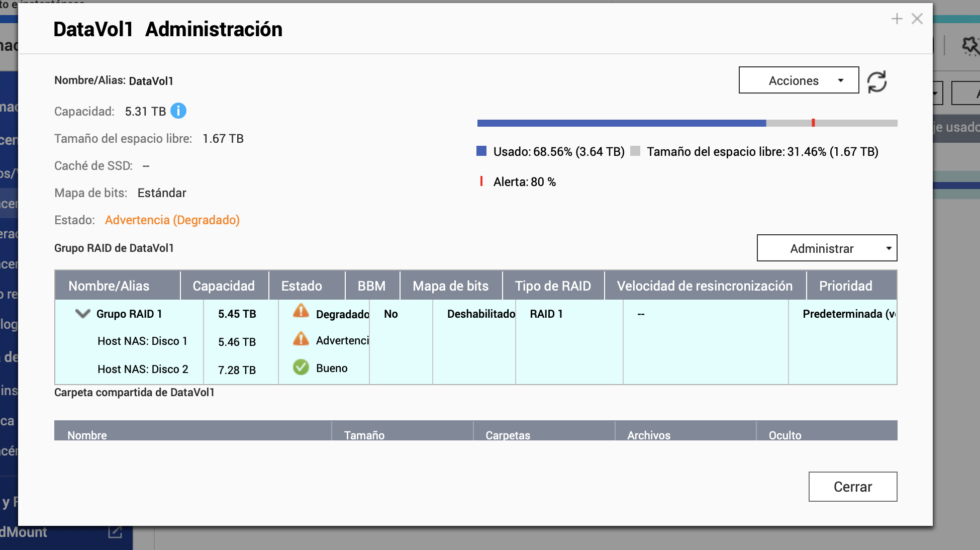This screenshot has height=550, width=980.
Task: Click the green Bueno checkmark icon
Action: click(301, 368)
